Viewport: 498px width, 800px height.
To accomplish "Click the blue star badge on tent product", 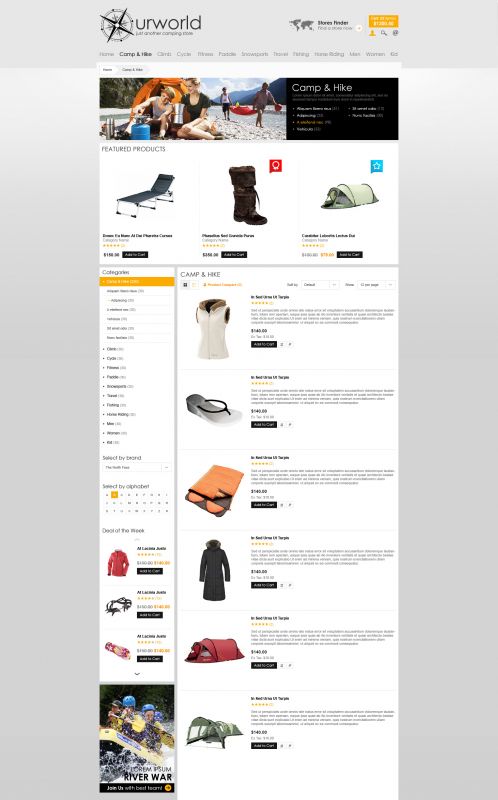I will (377, 166).
